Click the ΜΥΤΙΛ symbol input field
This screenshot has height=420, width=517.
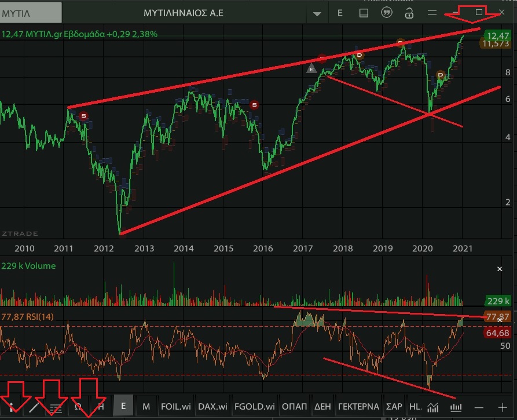(31, 13)
